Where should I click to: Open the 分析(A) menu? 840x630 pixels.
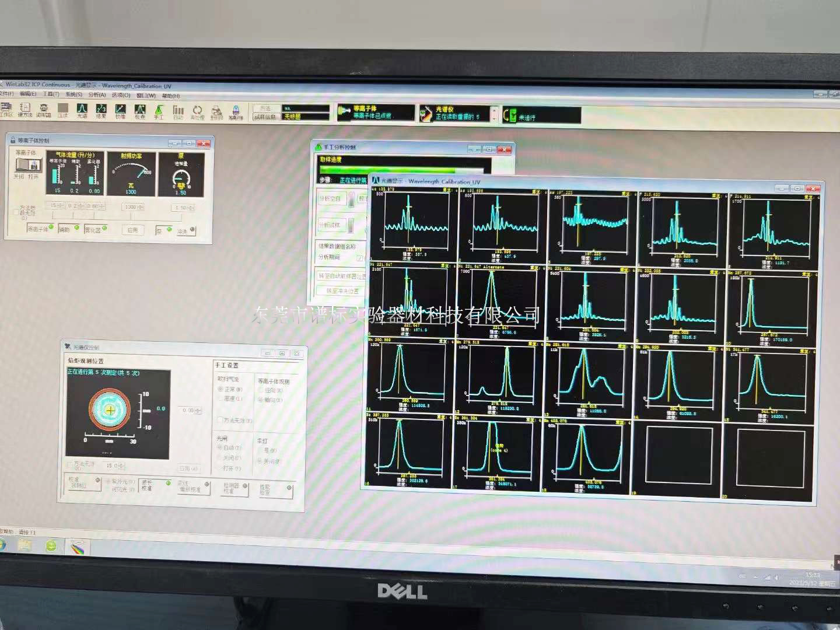click(x=97, y=94)
